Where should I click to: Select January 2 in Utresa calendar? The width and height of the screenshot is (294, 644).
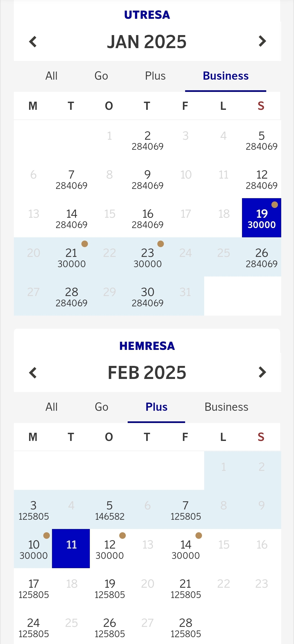(148, 140)
